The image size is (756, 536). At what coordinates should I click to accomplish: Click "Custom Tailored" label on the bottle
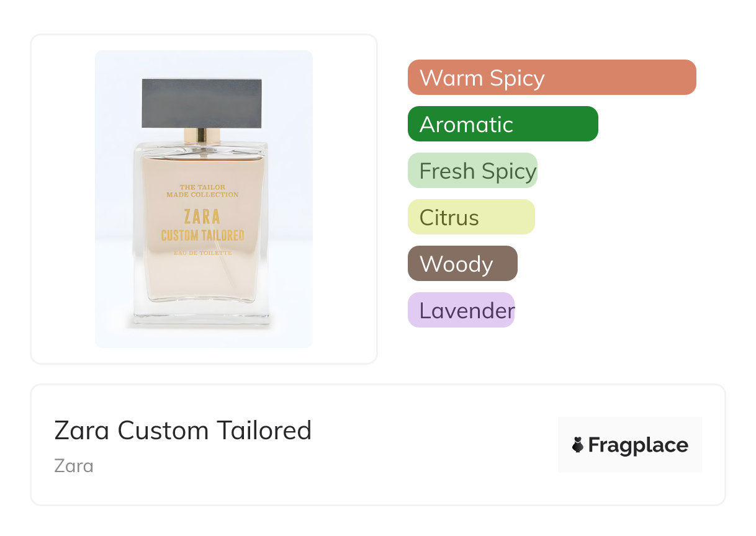(x=202, y=236)
